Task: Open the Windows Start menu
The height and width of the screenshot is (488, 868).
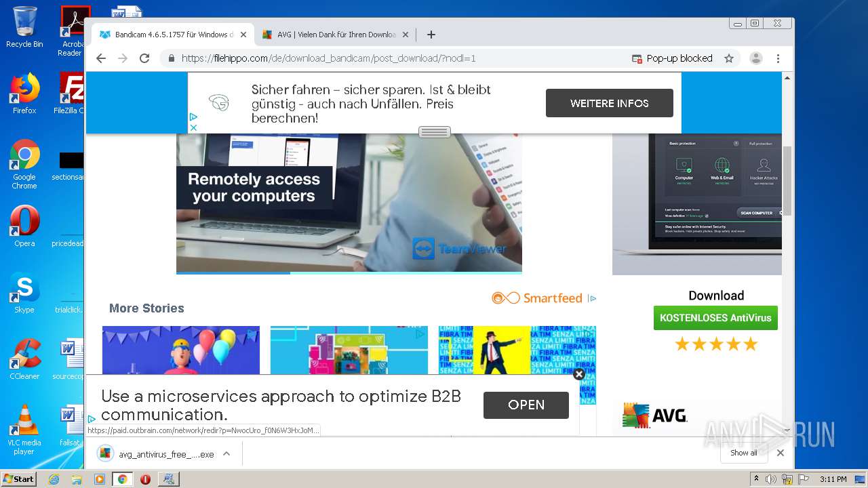Action: [19, 479]
